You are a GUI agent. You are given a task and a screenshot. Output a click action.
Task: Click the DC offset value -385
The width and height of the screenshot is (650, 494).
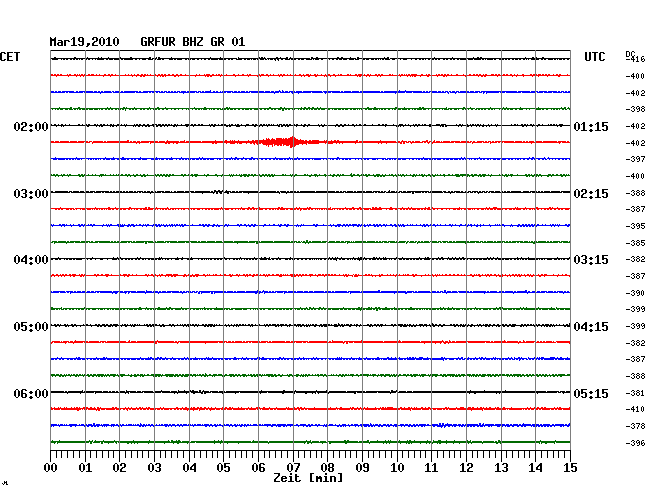pos(635,243)
